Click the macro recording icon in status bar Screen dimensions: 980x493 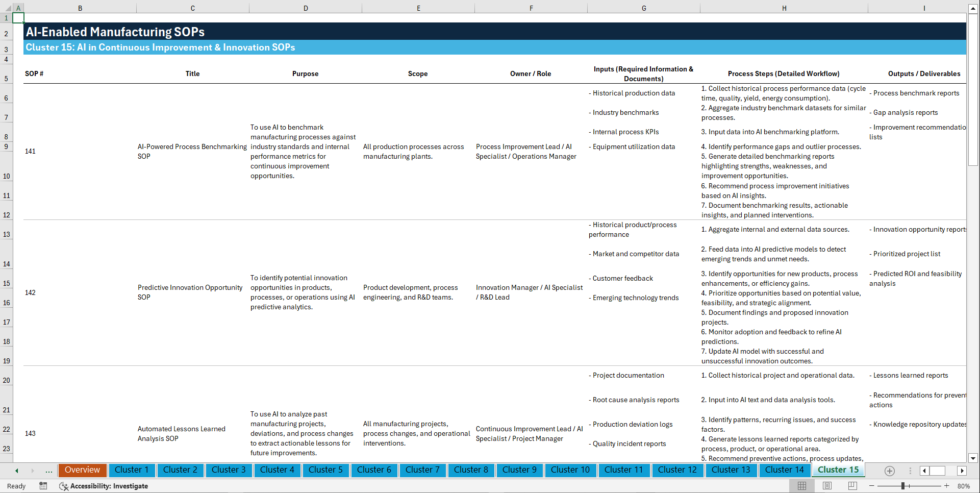coord(43,486)
